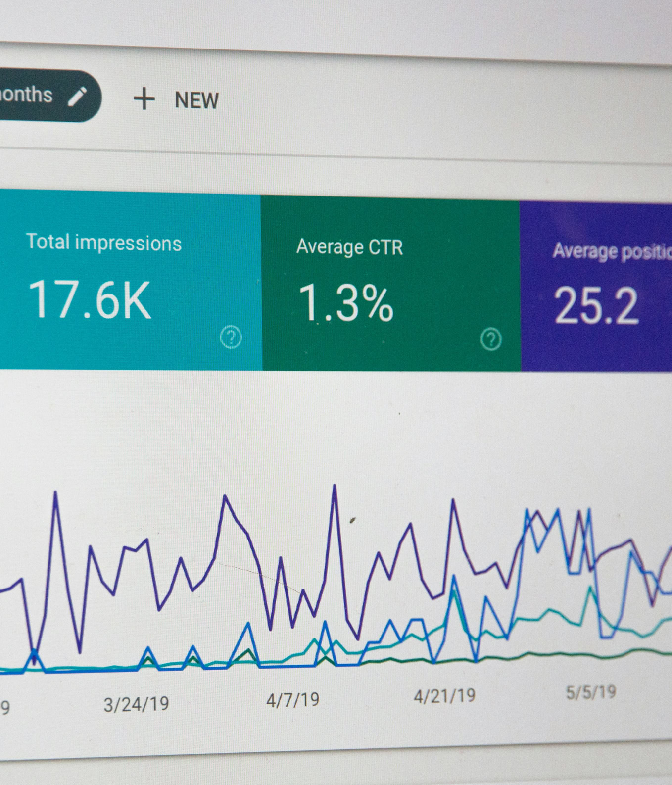672x785 pixels.
Task: Click the "Average position" heading text
Action: [x=612, y=251]
